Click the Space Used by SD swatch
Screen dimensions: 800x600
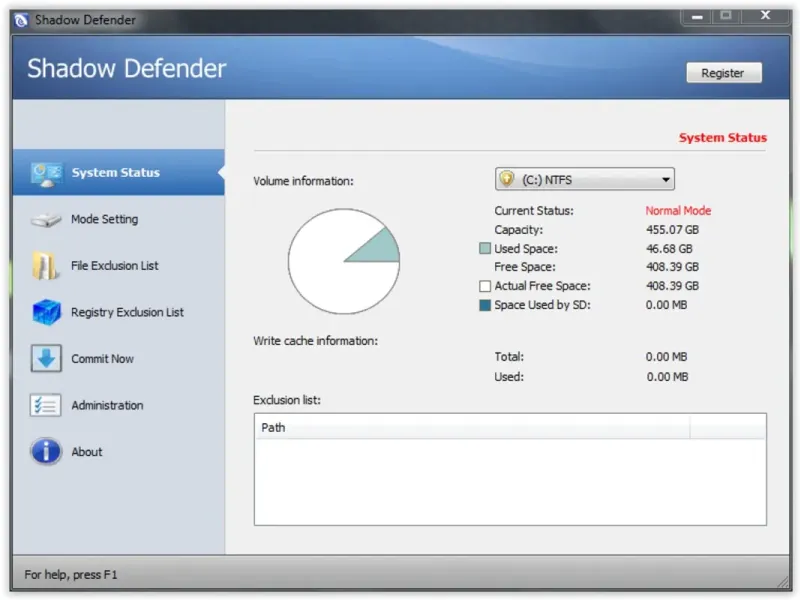485,305
